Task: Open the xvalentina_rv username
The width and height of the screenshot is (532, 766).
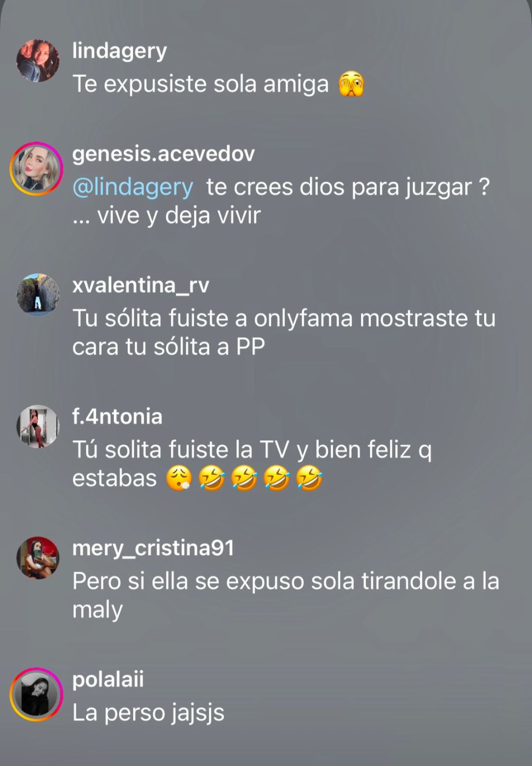Action: point(141,286)
